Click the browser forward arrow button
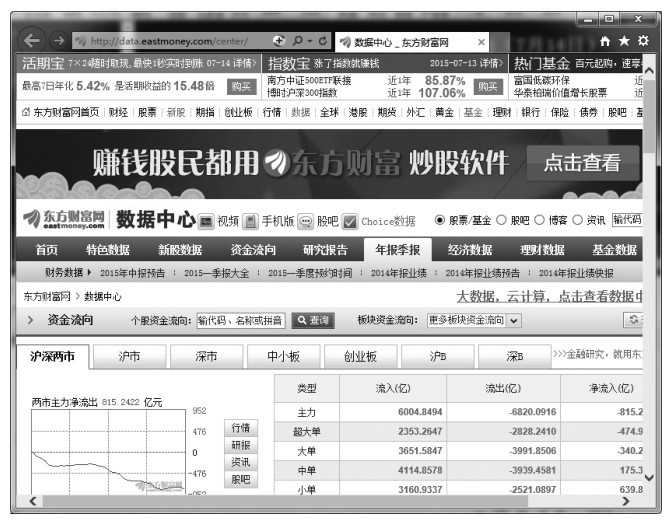Image resolution: width=672 pixels, height=523 pixels. (59, 41)
